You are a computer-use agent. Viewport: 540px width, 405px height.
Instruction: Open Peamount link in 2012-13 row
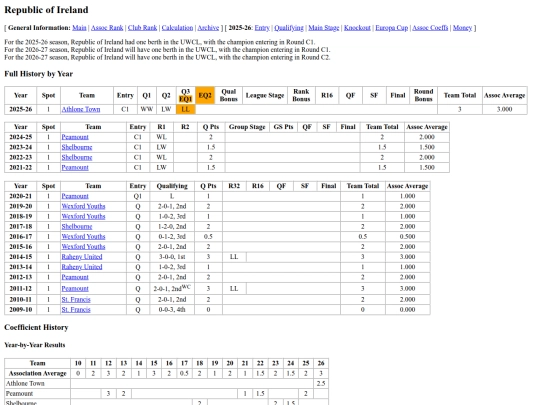point(75,277)
